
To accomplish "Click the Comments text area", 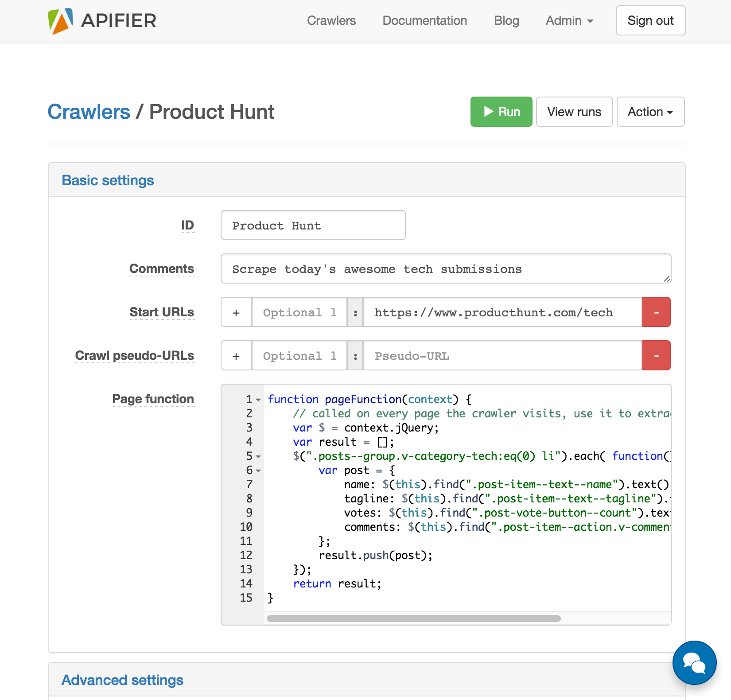I will pos(446,268).
